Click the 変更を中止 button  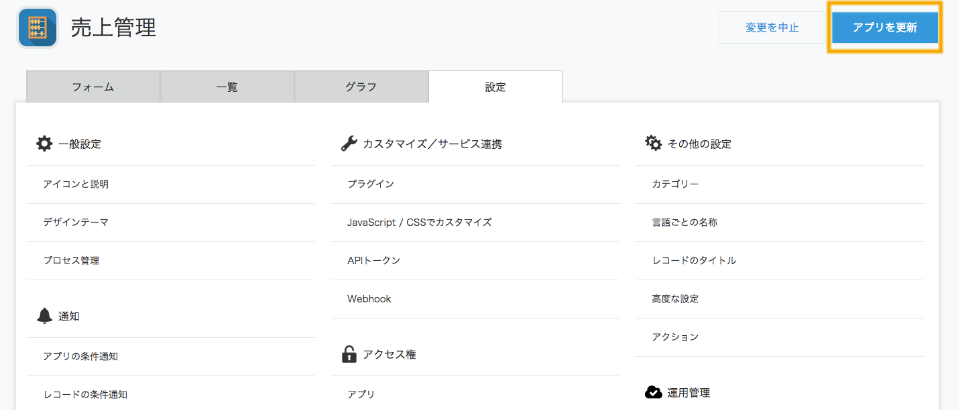[772, 28]
